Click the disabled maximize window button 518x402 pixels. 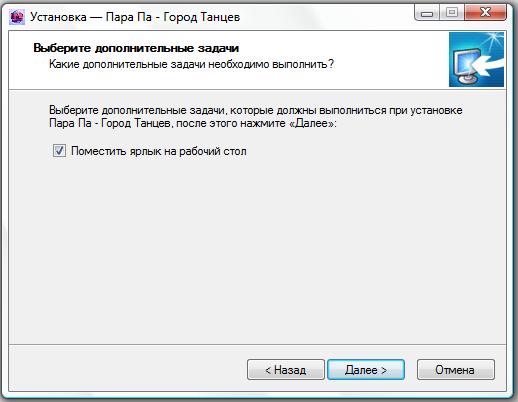[452, 13]
